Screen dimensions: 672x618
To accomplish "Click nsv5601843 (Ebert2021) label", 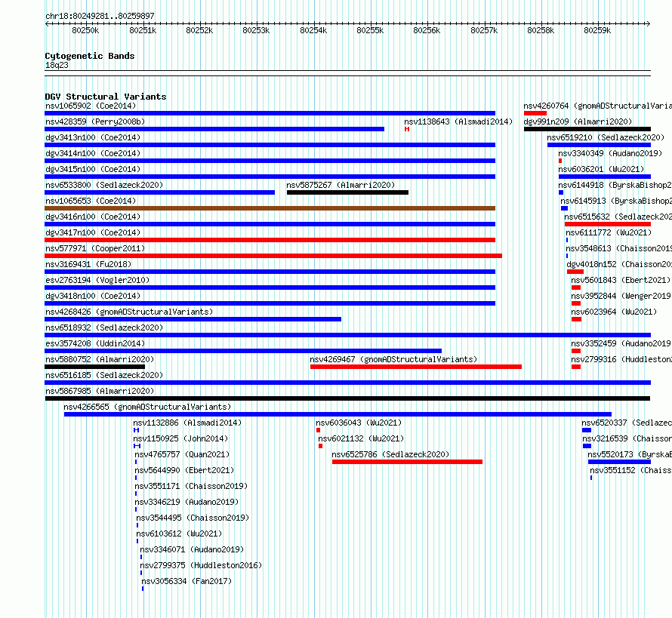I will click(x=621, y=280).
